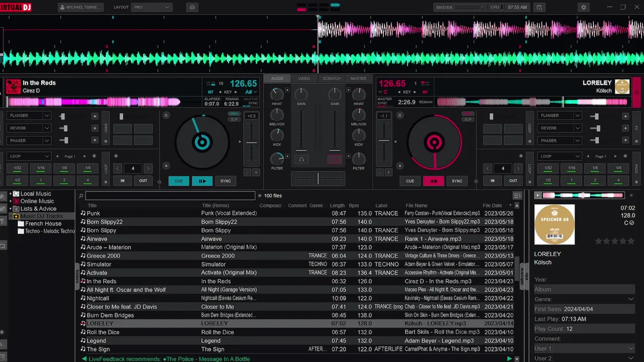Open left deck PHASER effect dropdown
This screenshot has width=644, height=362.
click(29, 141)
